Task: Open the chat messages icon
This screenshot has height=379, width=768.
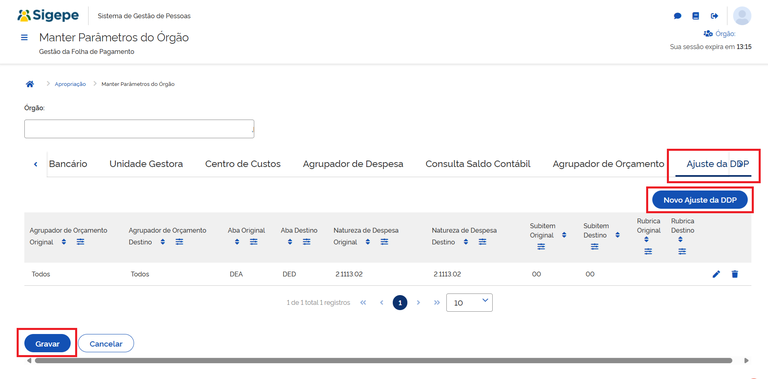Action: [677, 16]
